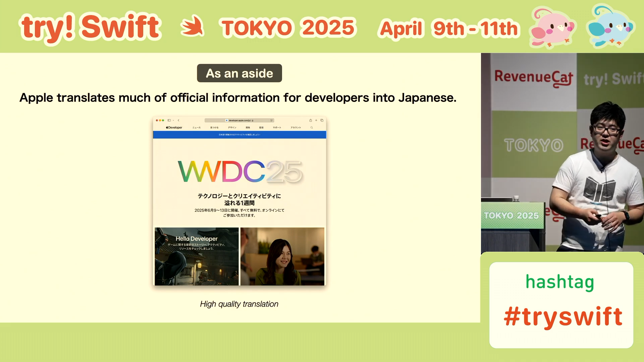The width and height of the screenshot is (644, 362).
Task: Follow the blue Japanese activities banner link
Action: 239,134
